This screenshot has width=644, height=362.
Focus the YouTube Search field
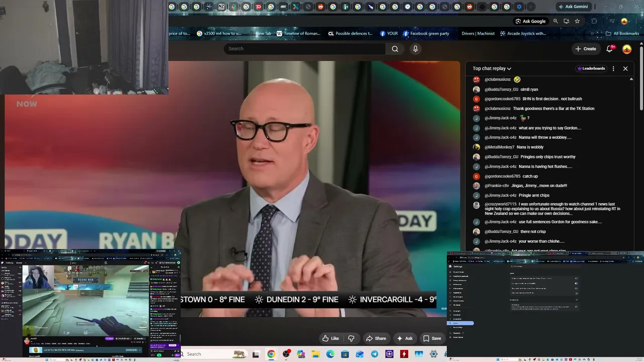point(304,49)
